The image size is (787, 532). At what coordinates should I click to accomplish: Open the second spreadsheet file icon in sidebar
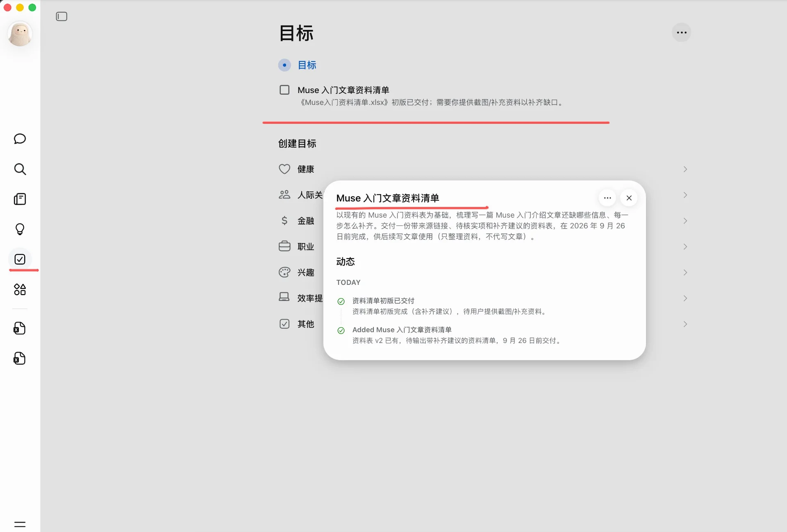[x=20, y=358]
